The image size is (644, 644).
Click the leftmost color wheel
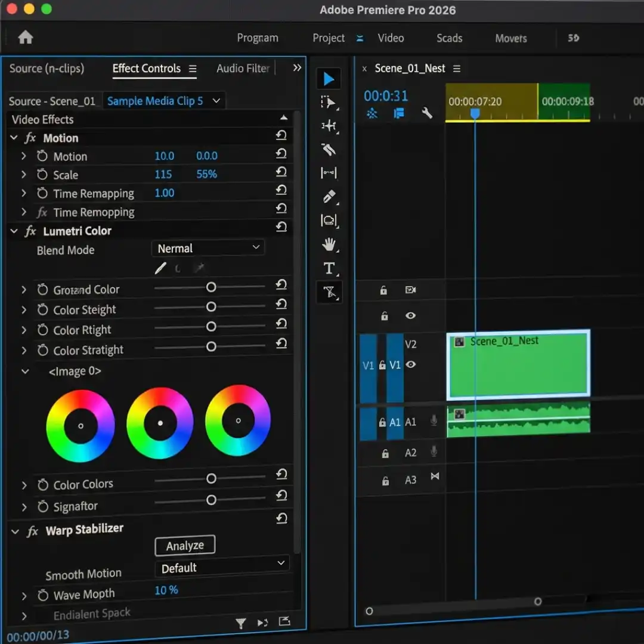click(80, 426)
